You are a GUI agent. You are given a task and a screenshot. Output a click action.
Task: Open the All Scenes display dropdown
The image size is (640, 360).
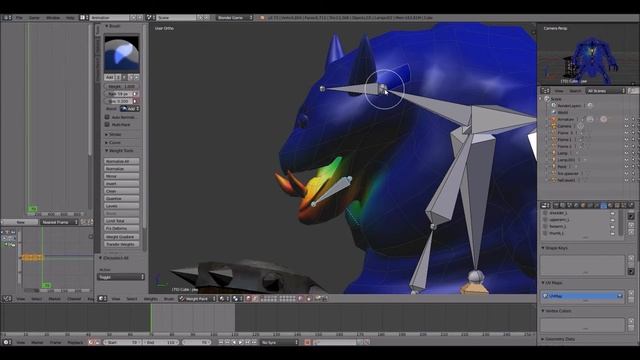[606, 91]
